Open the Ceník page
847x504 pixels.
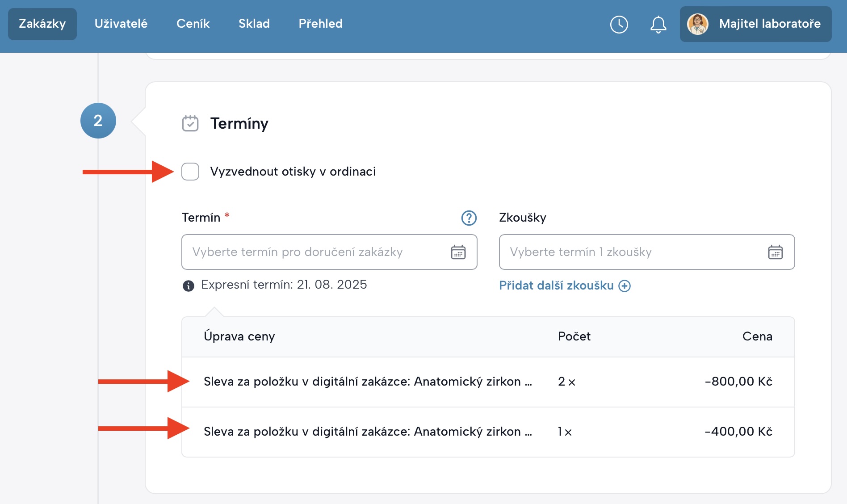[x=193, y=24]
